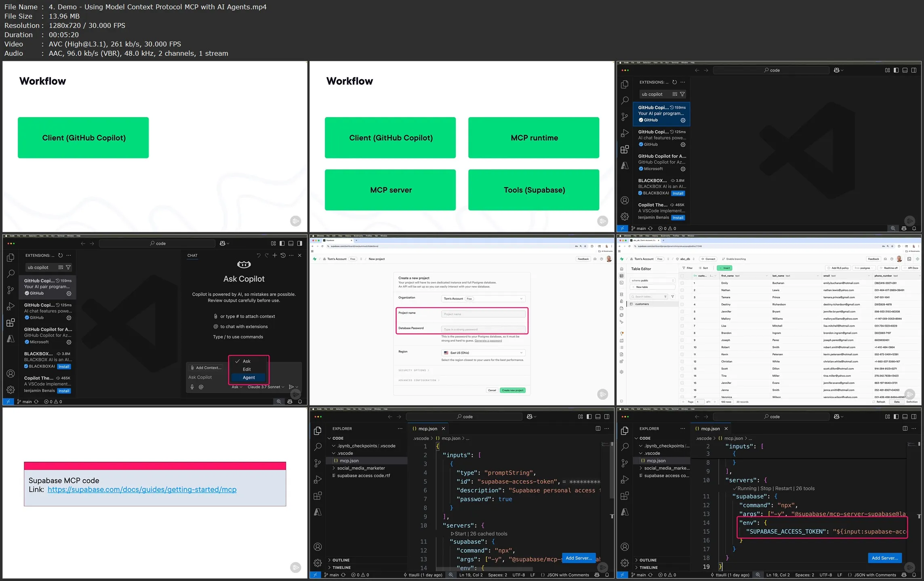Tick the select-all checkbox in customers table header
This screenshot has height=581, width=924.
(x=682, y=276)
